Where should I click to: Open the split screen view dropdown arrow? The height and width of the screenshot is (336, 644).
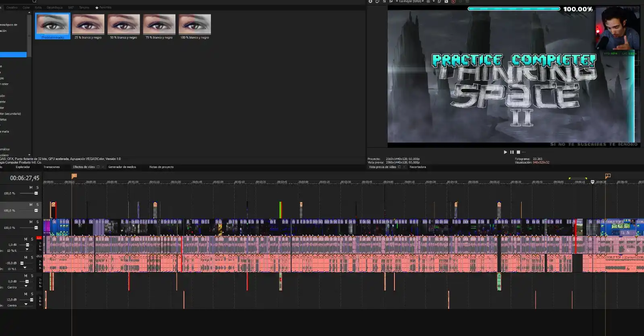[x=396, y=2]
